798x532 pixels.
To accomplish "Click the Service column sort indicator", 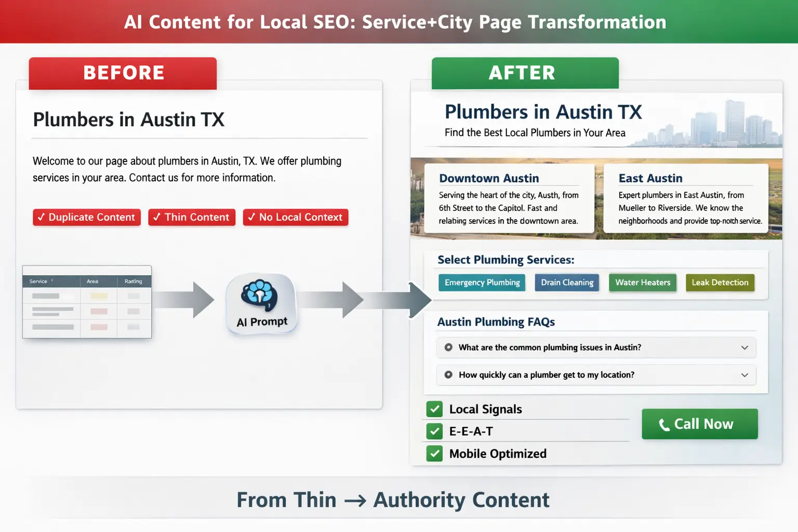I will (52, 280).
